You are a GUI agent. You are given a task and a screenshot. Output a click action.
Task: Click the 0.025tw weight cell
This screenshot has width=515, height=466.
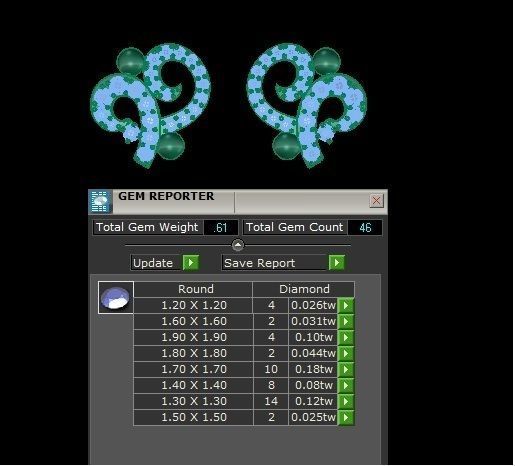tap(313, 417)
